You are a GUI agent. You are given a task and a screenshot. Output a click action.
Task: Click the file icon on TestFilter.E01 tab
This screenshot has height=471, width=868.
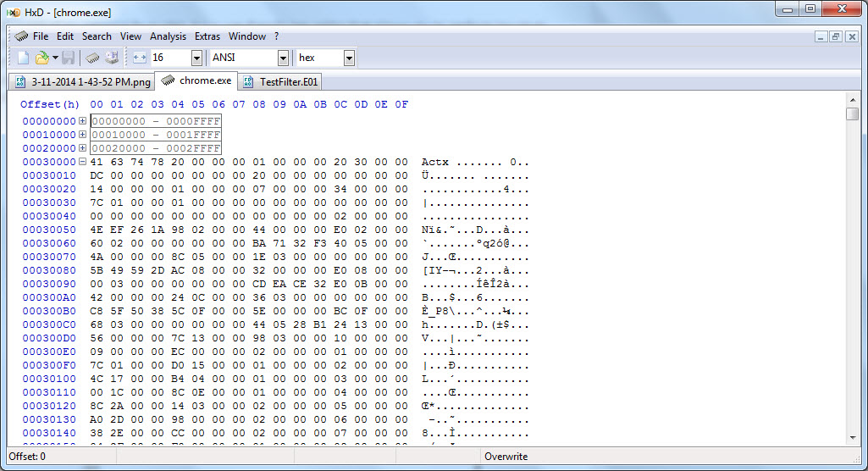[x=248, y=82]
